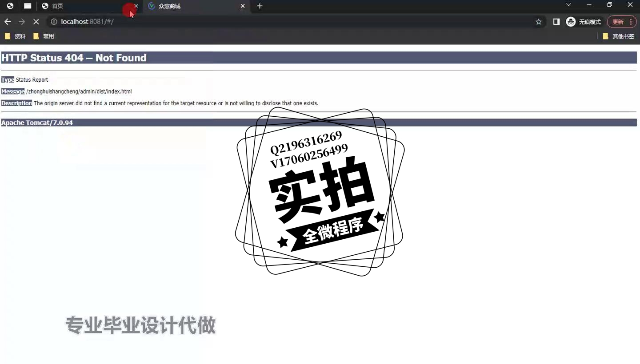Minimize the browser window
This screenshot has height=364, width=640.
[589, 5]
